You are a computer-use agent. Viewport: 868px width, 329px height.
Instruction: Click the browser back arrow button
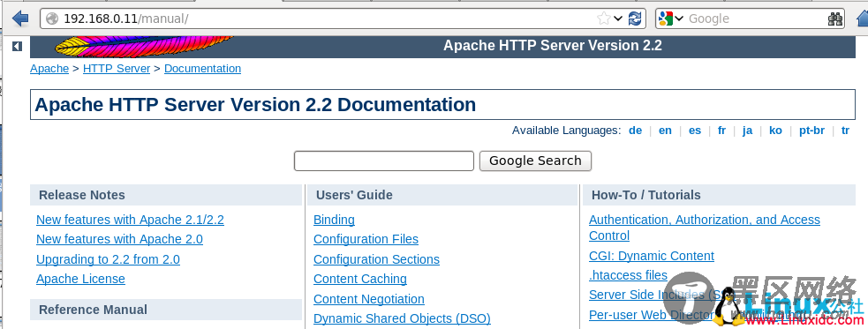click(20, 19)
